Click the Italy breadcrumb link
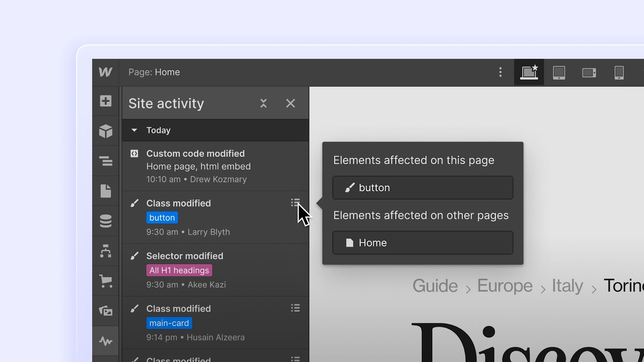This screenshot has width=644, height=362. pos(567,286)
